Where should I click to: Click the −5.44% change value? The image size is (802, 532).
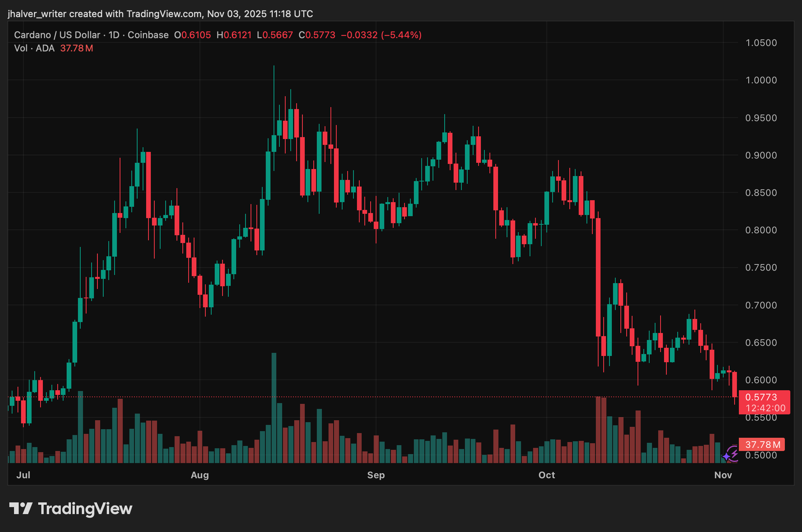401,35
